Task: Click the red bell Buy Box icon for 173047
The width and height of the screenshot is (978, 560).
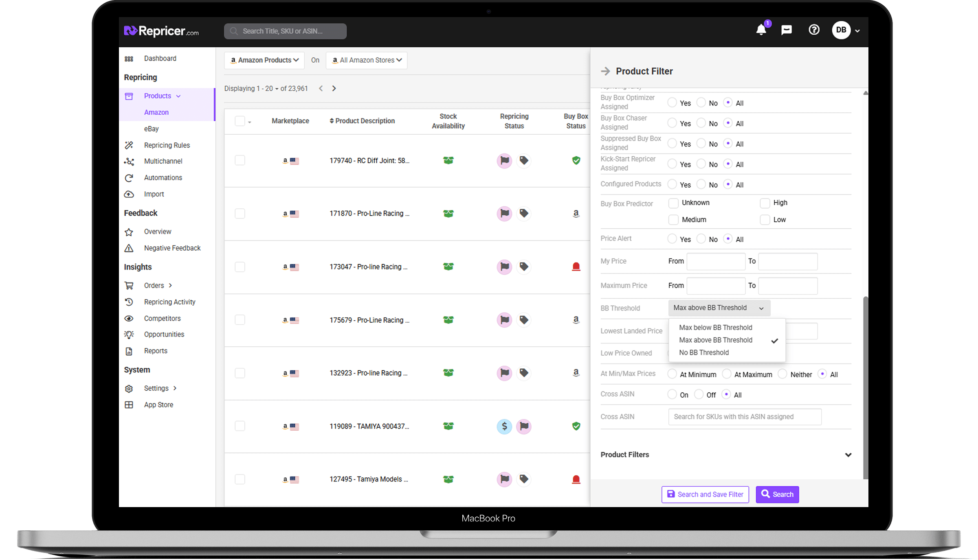Action: click(x=576, y=267)
